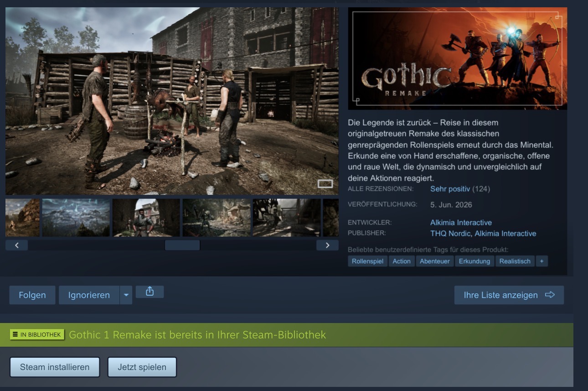588x391 pixels.
Task: Click the PUBLISHER label
Action: (x=366, y=233)
